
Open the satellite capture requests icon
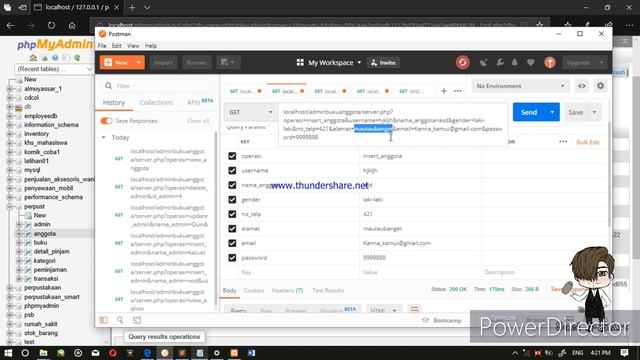[484, 62]
